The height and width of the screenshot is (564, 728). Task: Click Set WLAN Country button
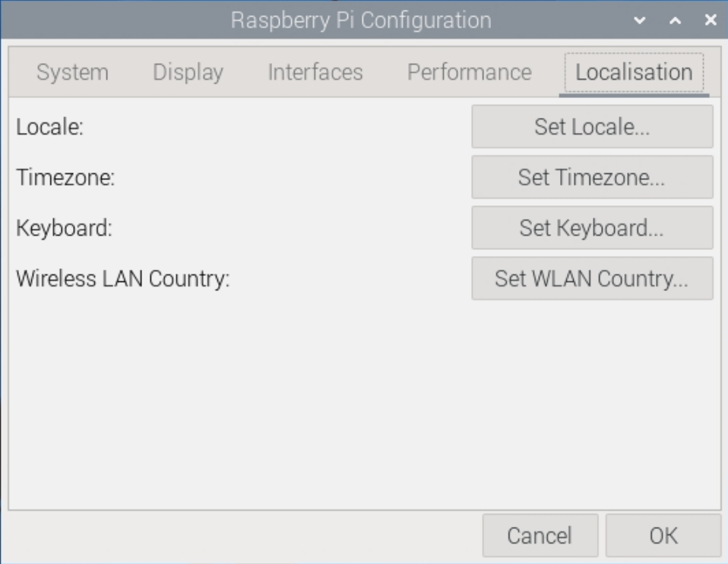(592, 279)
